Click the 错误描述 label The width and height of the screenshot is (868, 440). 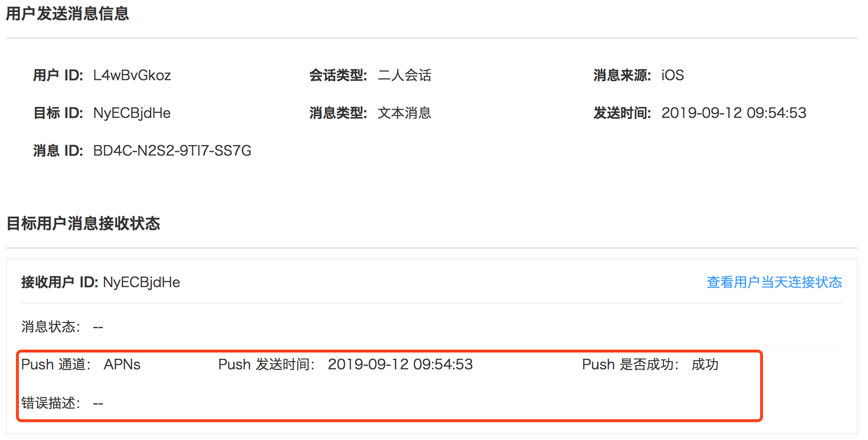pyautogui.click(x=50, y=403)
